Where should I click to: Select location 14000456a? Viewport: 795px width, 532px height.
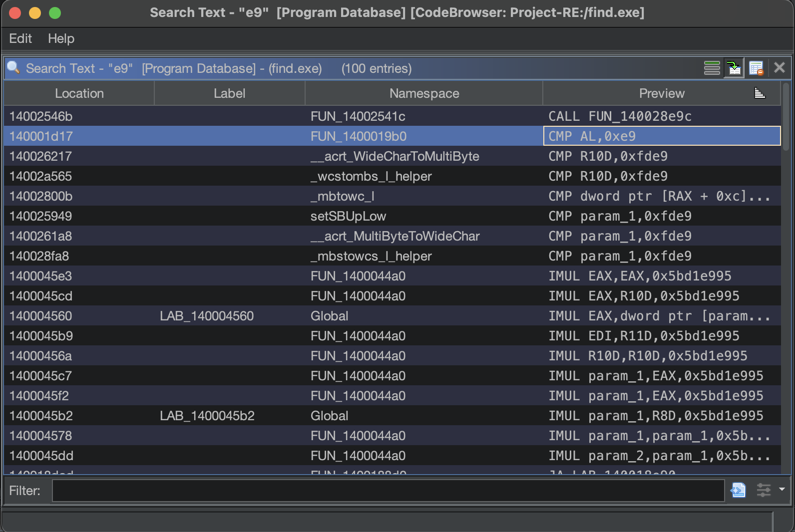click(x=40, y=356)
